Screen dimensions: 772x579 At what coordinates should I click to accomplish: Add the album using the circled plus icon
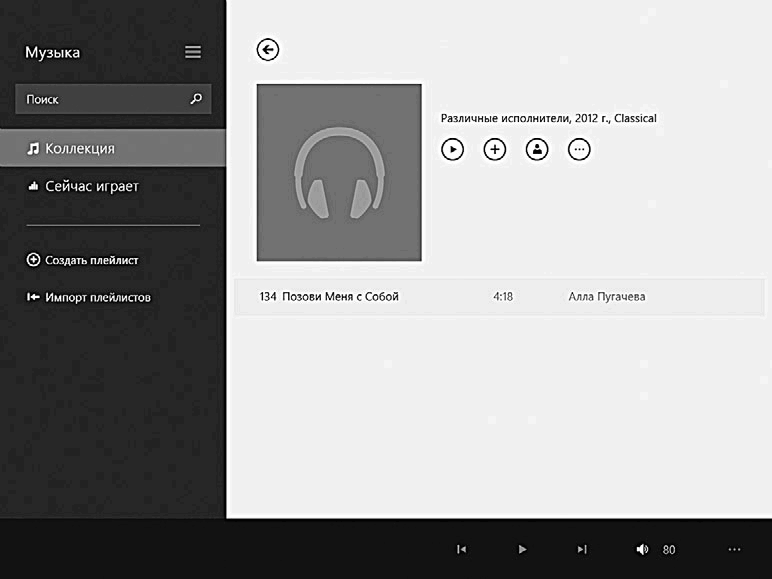tap(495, 149)
